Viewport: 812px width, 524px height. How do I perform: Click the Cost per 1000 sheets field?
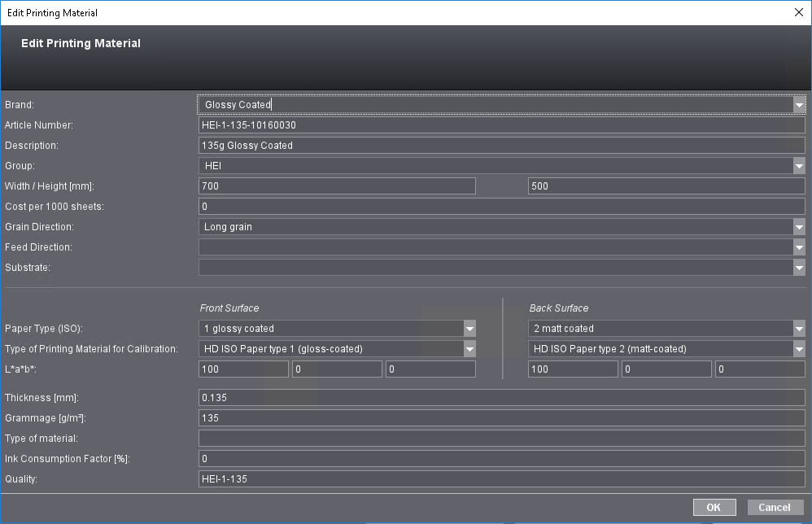click(501, 207)
